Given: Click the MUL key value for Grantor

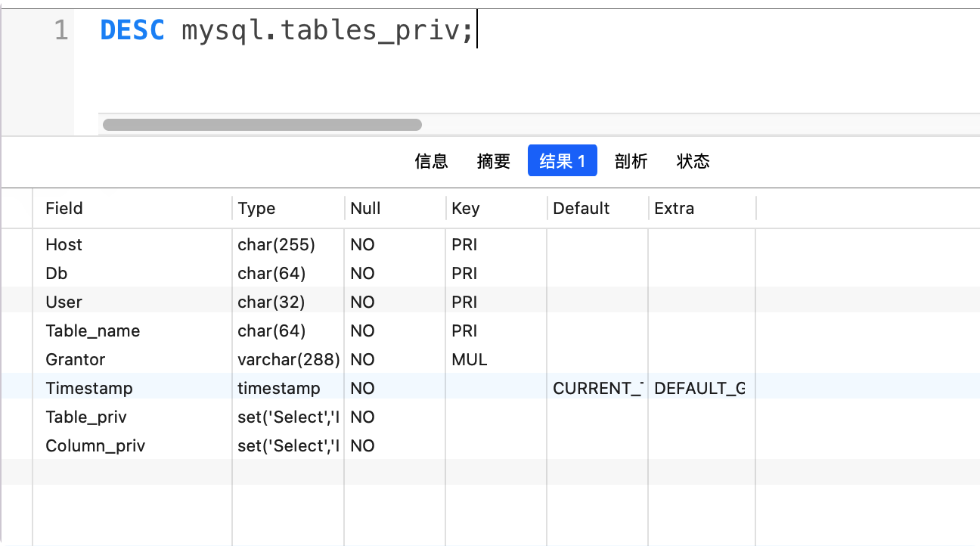Looking at the screenshot, I should 469,359.
